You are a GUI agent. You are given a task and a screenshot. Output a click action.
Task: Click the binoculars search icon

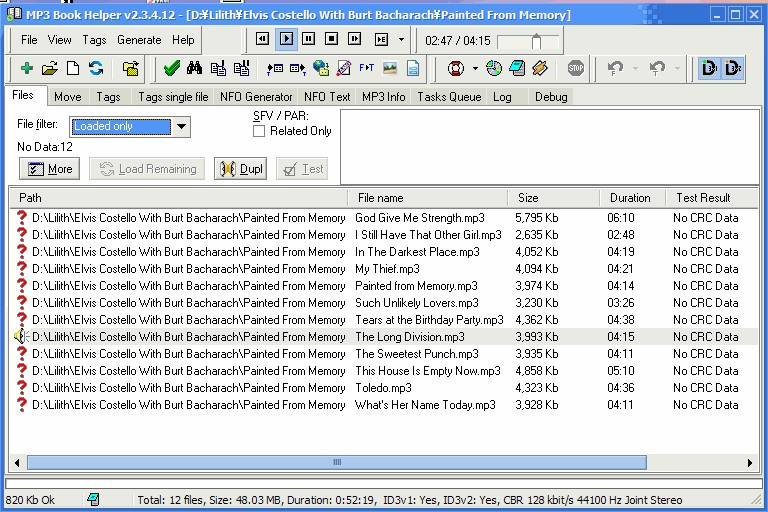(194, 68)
